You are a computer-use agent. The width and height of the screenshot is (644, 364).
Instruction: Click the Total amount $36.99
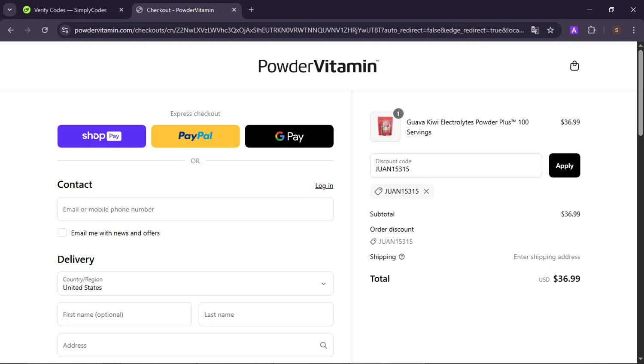pos(566,278)
